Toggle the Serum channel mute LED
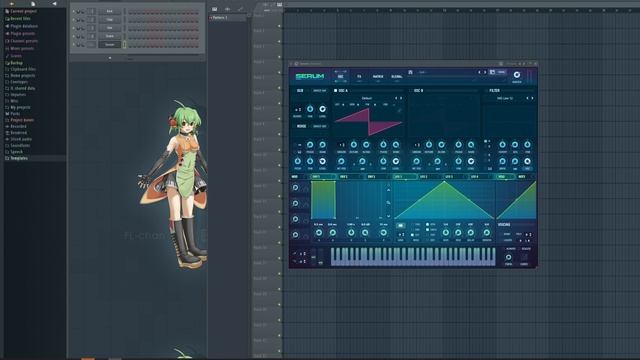Screen dimensions: 640x360 [74, 44]
